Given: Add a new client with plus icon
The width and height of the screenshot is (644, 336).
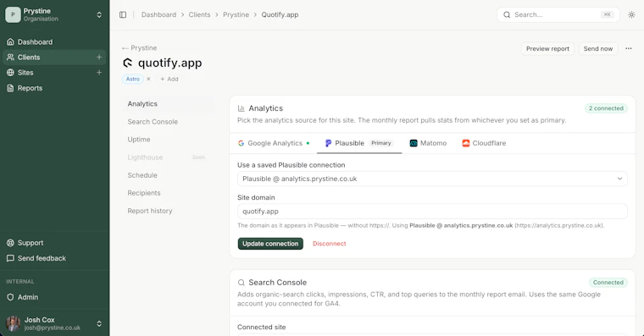Looking at the screenshot, I should [99, 58].
